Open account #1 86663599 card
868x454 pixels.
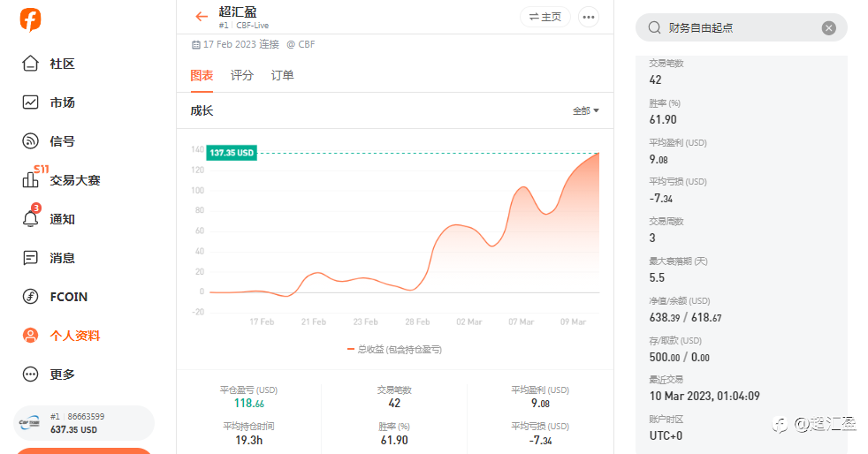(x=84, y=423)
